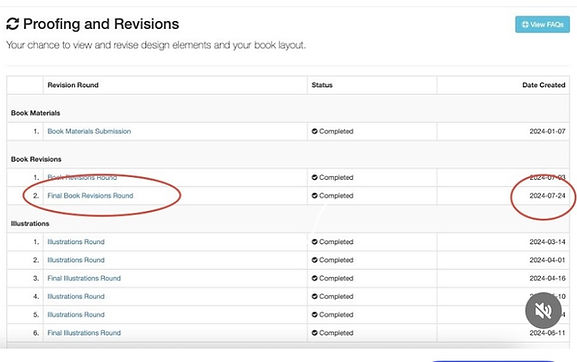577x362 pixels.
Task: Click the Book Materials section heading
Action: pos(35,113)
